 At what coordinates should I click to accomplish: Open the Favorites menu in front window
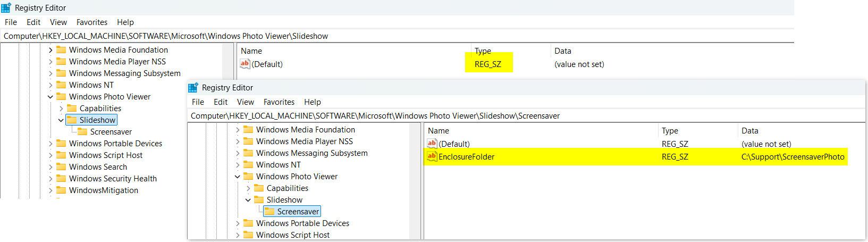point(279,102)
